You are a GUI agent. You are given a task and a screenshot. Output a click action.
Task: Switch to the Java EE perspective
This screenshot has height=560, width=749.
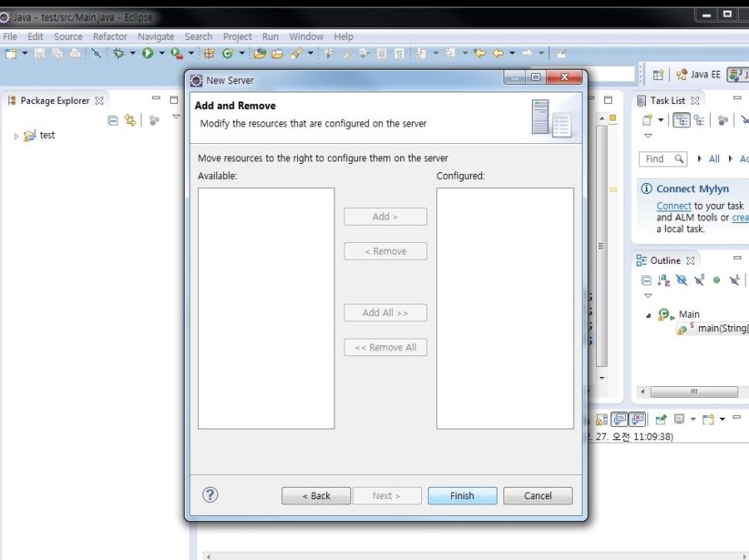coord(698,75)
